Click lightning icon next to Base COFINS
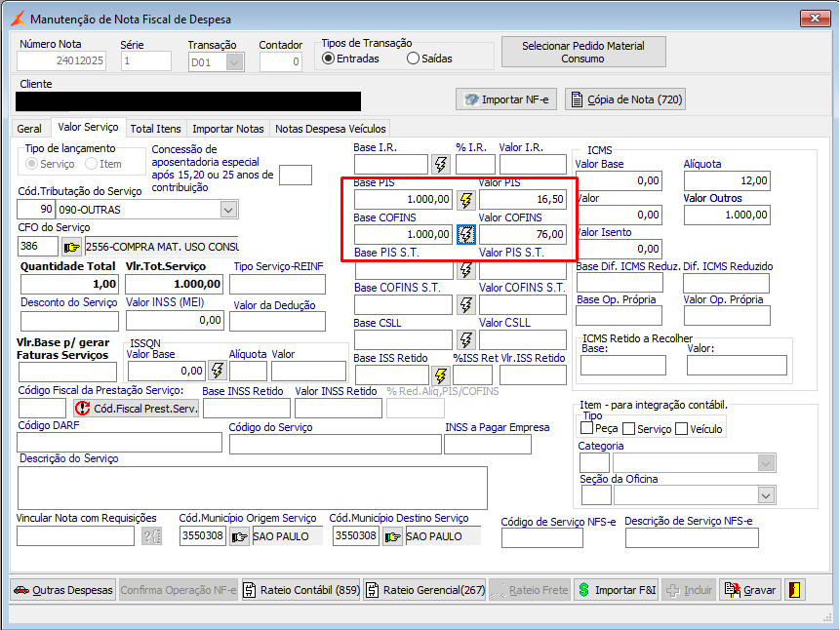 coord(466,234)
